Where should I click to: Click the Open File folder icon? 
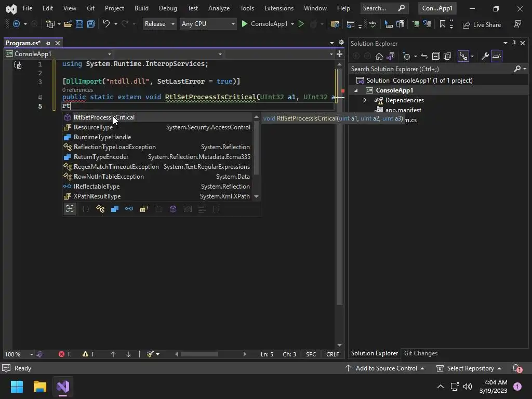pyautogui.click(x=68, y=24)
